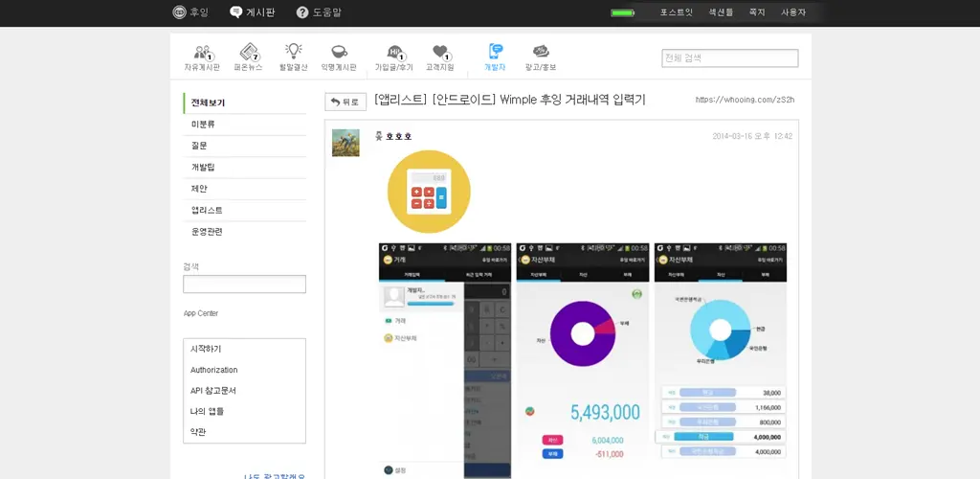The width and height of the screenshot is (980, 479).
Task: Open API 참고문서 link
Action: (x=213, y=390)
